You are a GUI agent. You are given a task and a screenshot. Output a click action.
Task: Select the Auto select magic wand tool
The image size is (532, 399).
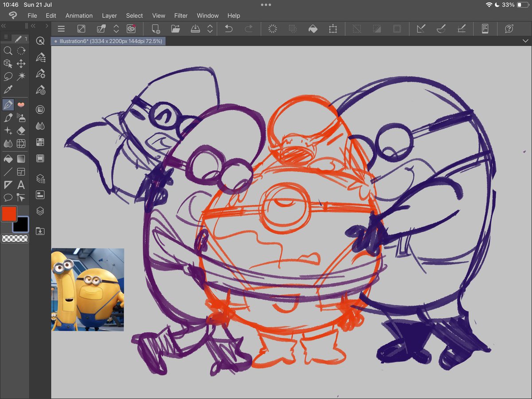(x=21, y=77)
